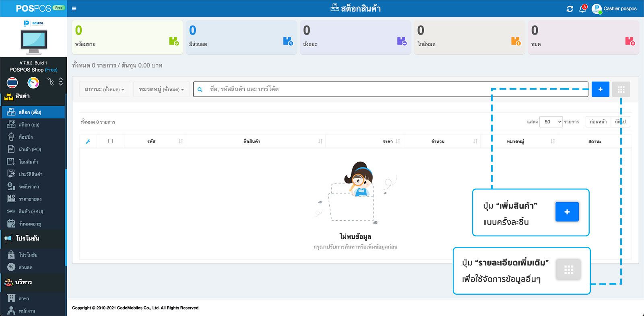Click the wrench icon in table header
This screenshot has height=316, width=644.
(x=88, y=142)
